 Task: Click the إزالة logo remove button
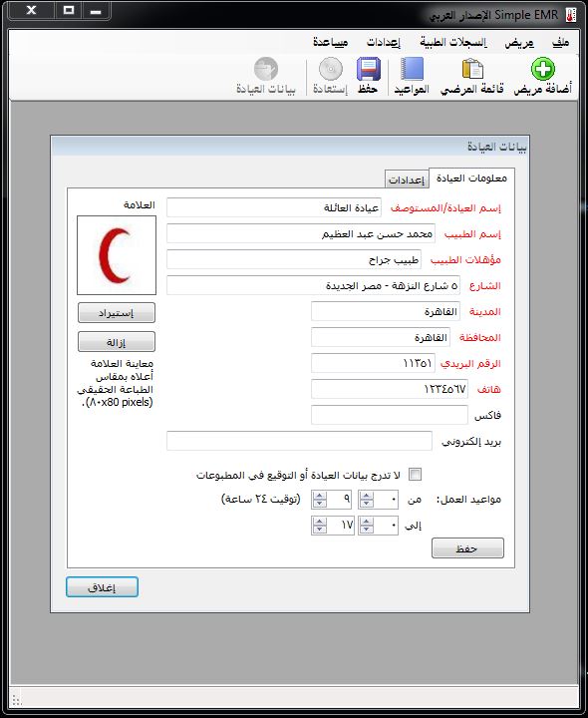tap(117, 342)
